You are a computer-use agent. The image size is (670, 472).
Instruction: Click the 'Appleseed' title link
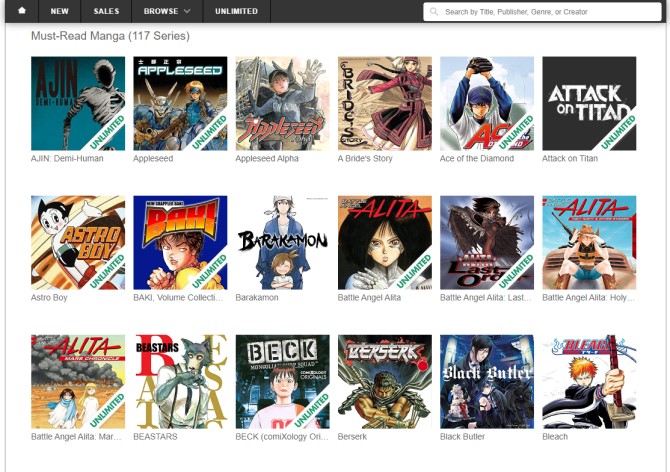coord(153,158)
